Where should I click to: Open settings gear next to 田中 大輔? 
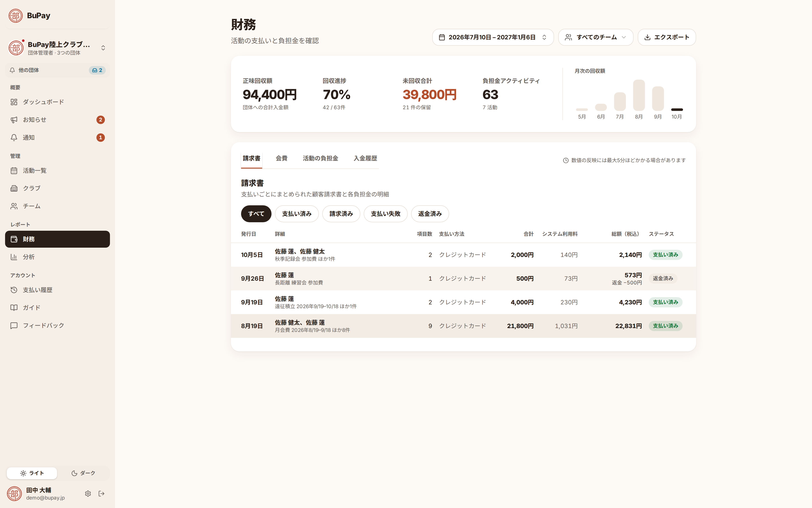pyautogui.click(x=88, y=494)
